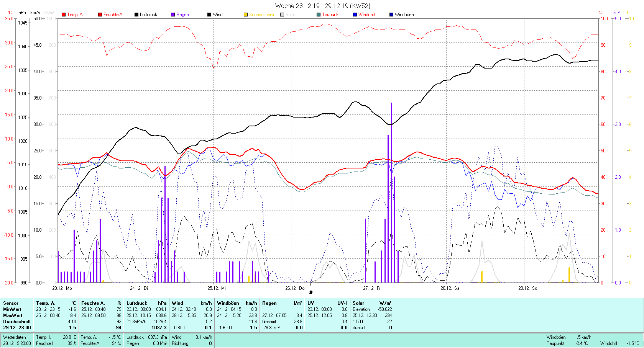Click the 'Temp. I.' indoor temperature label

[43, 337]
